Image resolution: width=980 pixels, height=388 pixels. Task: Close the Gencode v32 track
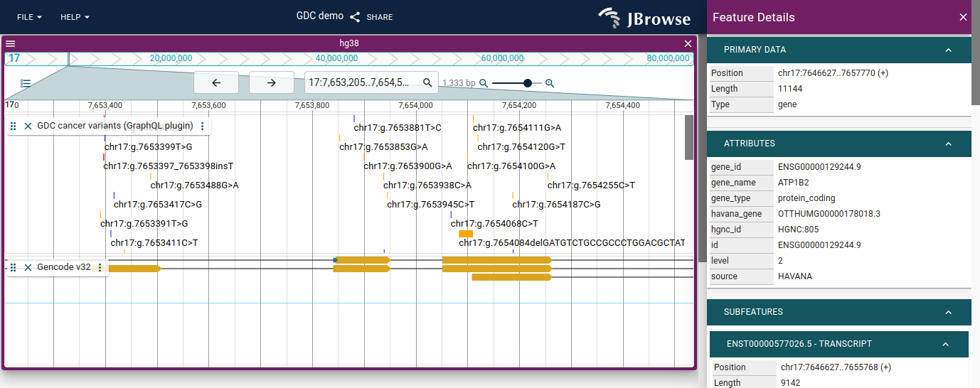28,267
